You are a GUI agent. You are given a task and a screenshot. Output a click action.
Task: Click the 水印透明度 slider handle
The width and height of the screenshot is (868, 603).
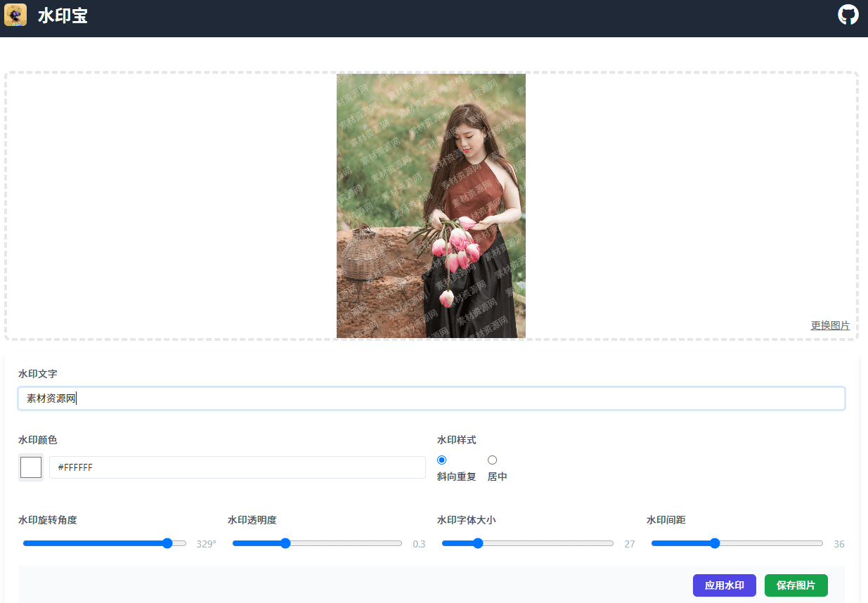285,543
